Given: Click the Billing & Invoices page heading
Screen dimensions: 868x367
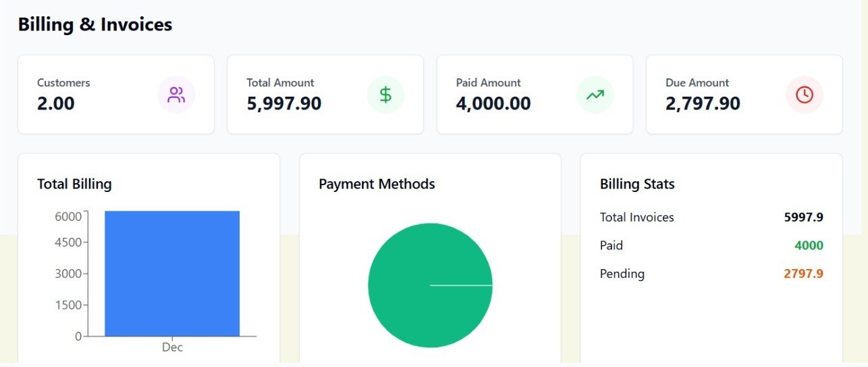Looking at the screenshot, I should (95, 24).
